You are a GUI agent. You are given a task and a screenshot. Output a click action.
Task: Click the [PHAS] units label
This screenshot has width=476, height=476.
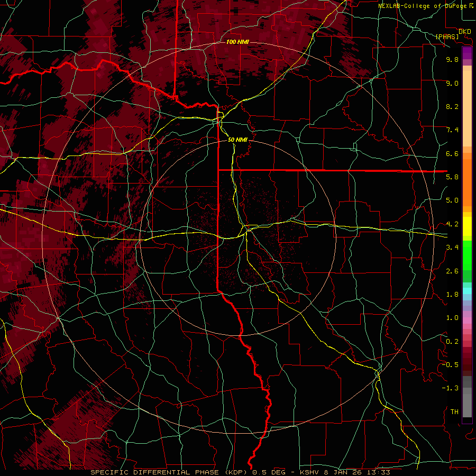(x=447, y=37)
